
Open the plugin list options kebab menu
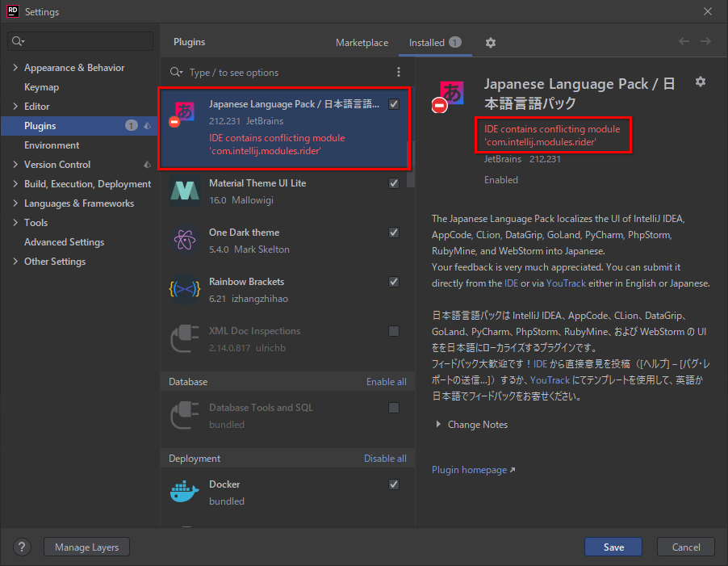pos(399,72)
